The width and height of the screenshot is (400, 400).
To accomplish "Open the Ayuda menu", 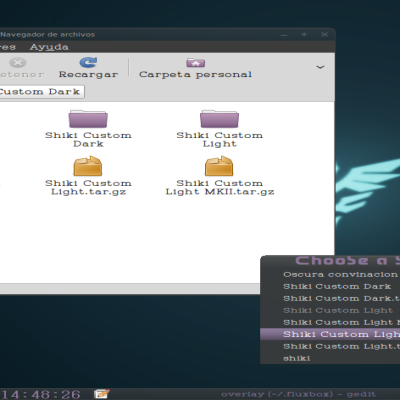I will tap(49, 47).
